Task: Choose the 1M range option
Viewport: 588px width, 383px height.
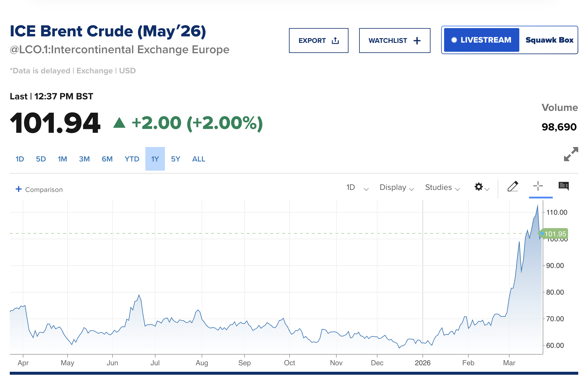Action: click(x=62, y=159)
